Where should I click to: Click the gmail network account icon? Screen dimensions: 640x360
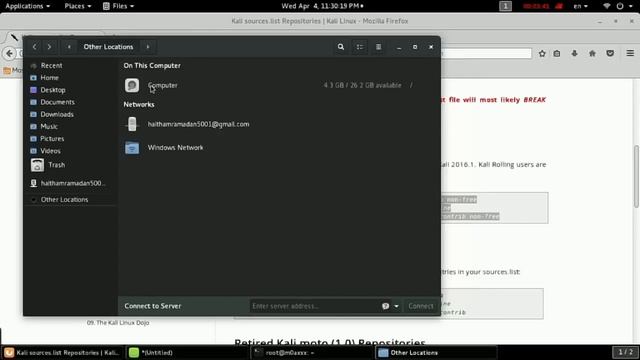pos(132,124)
